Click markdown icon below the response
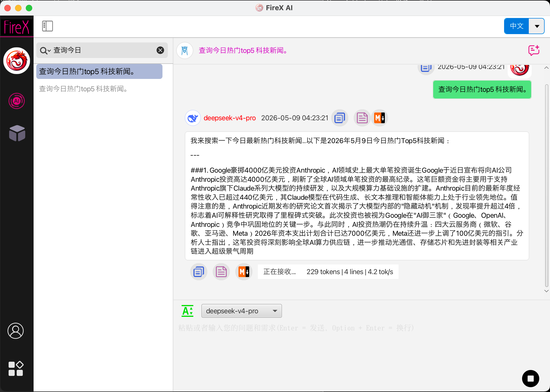Image resolution: width=550 pixels, height=392 pixels. click(244, 272)
